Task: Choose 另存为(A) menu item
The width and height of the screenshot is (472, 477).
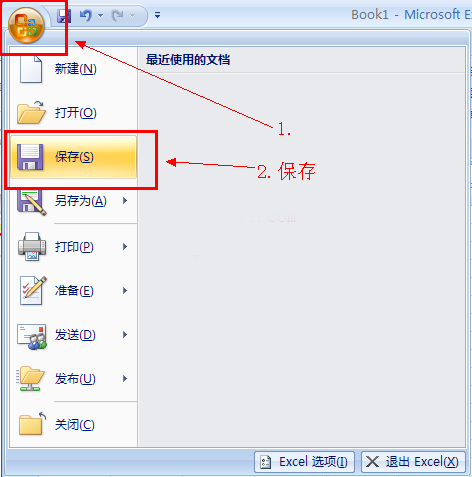Action: coord(73,201)
